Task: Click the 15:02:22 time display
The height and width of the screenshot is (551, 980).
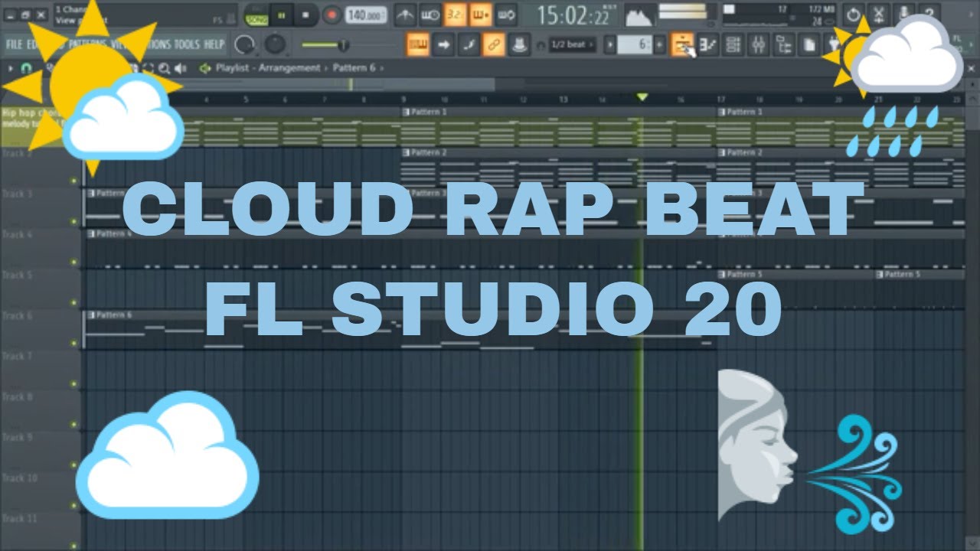Action: 574,15
